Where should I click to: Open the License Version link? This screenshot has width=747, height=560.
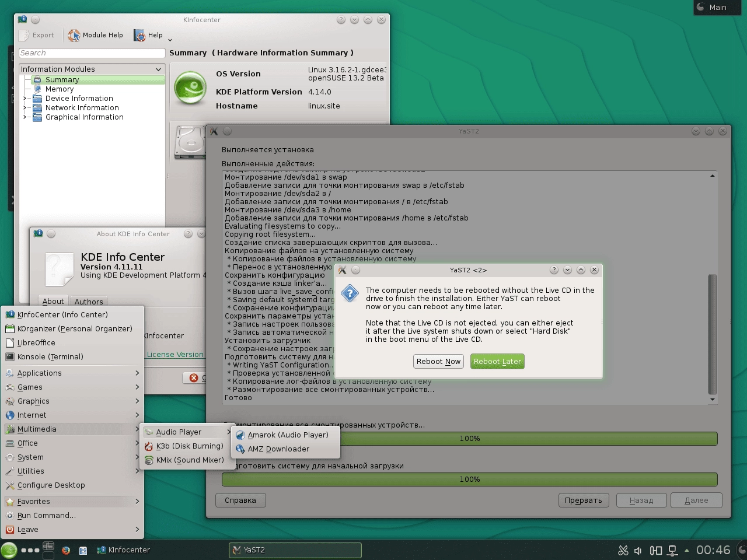[175, 355]
